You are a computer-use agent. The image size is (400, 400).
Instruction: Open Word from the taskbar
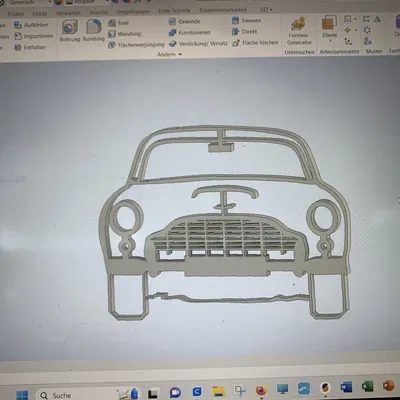[346, 387]
